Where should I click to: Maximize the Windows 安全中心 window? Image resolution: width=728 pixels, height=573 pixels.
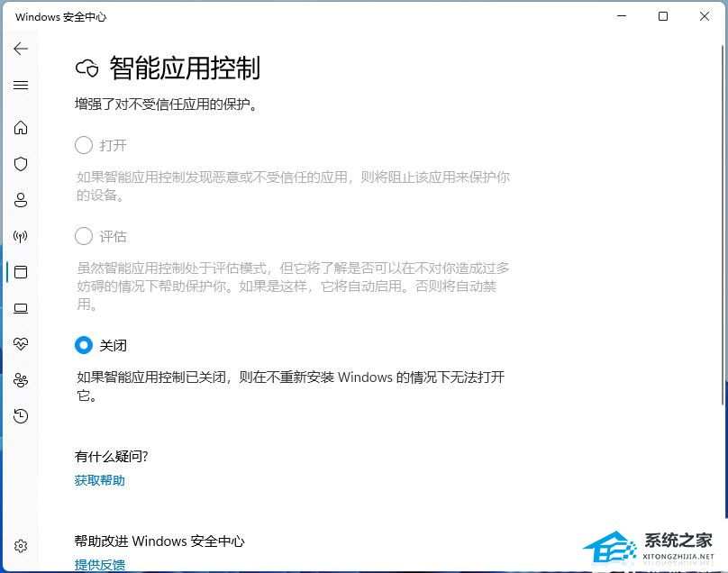point(663,16)
